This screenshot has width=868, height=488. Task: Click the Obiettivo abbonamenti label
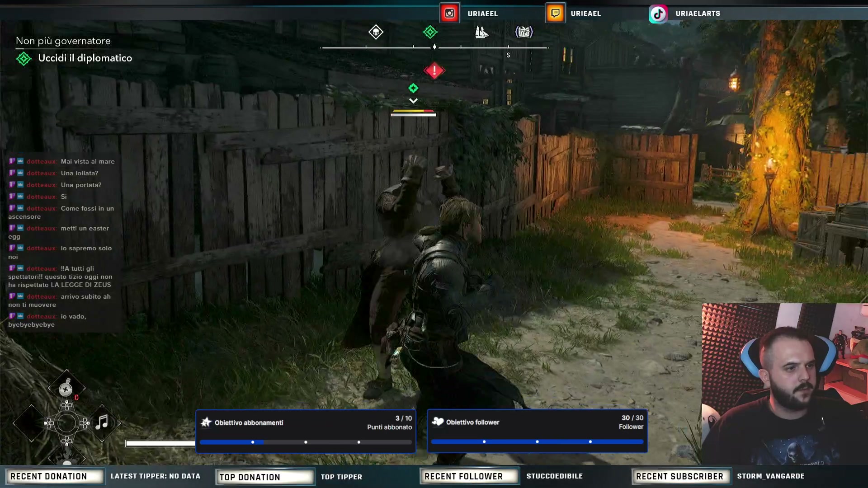click(x=249, y=422)
